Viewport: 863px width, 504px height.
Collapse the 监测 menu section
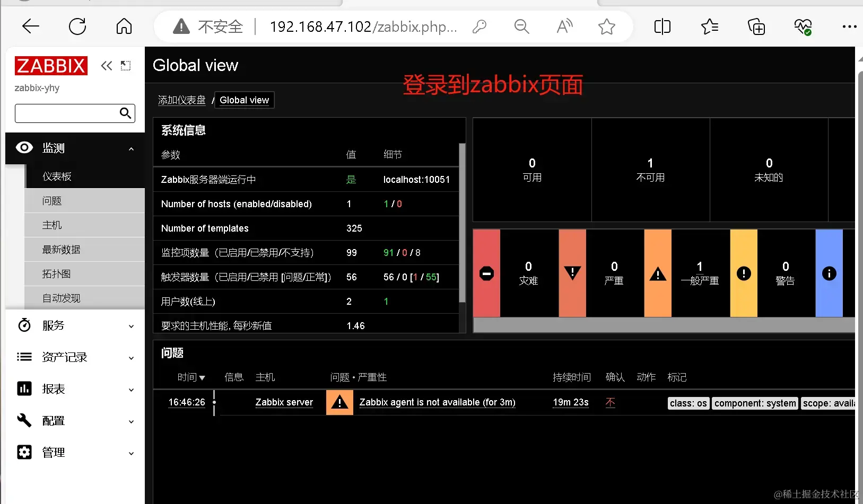pyautogui.click(x=131, y=149)
